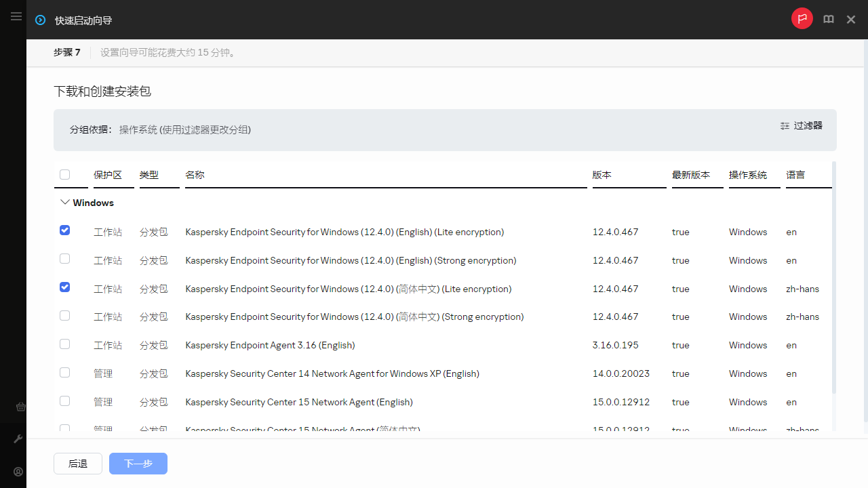Open the wrench settings icon in sidebar
Screen dimensions: 868x488
(18, 439)
